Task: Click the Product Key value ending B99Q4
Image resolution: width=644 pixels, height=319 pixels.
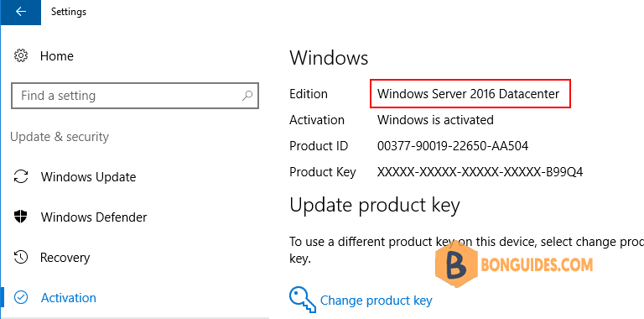Action: tap(480, 172)
